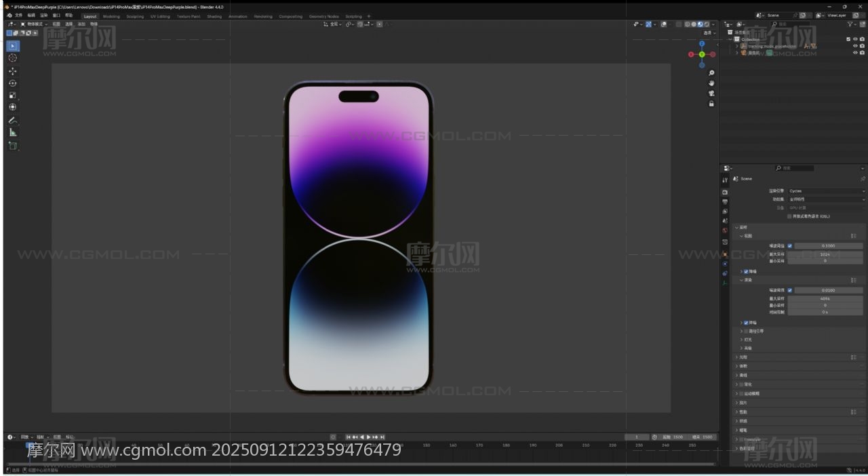Toggle render 噪波阈值 checkbox
Screen dimensions: 868x476
coord(789,290)
